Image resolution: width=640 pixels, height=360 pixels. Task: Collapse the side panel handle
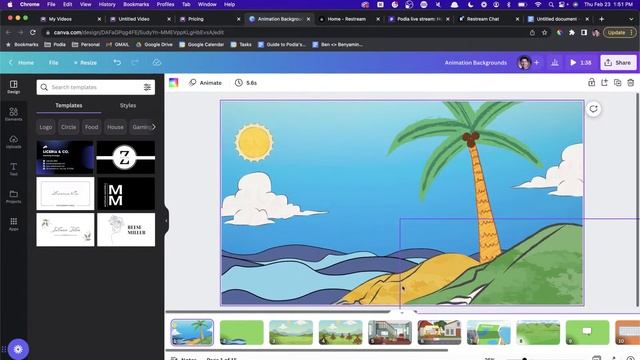click(166, 221)
